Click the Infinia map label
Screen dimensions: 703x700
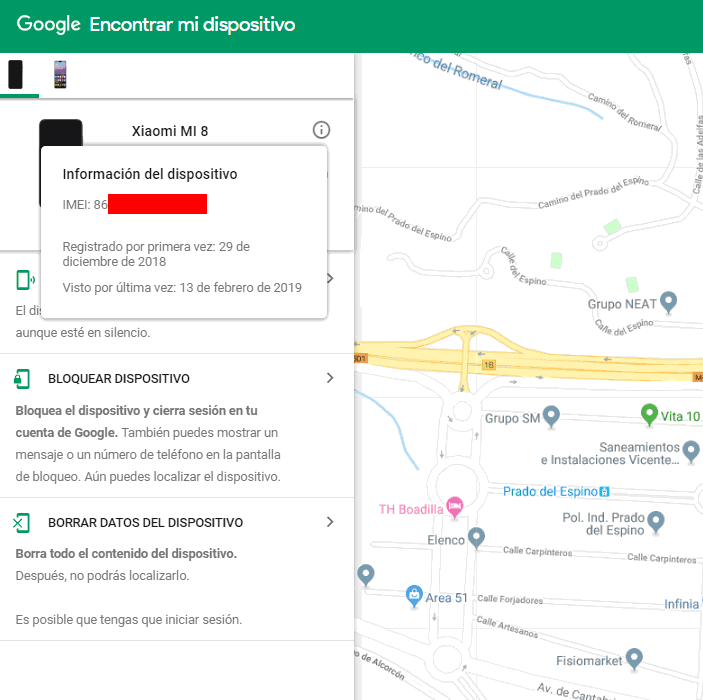point(682,604)
